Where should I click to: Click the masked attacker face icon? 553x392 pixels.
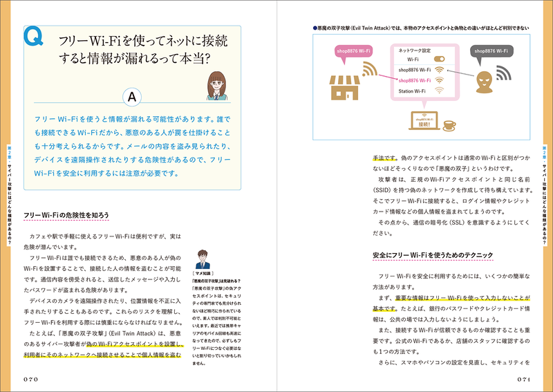[x=484, y=82]
